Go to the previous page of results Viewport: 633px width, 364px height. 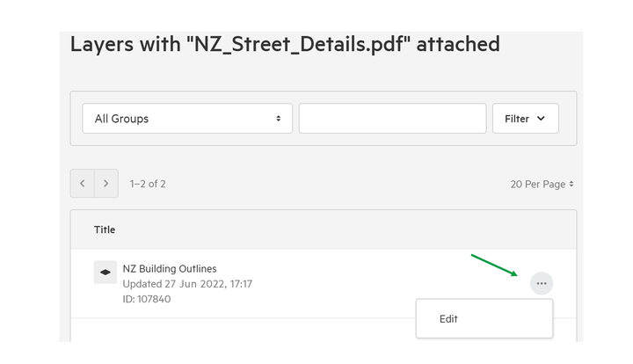click(x=83, y=184)
